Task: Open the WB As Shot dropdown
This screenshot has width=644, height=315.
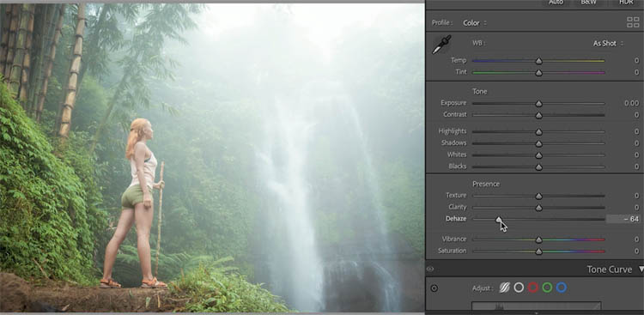Action: (608, 43)
